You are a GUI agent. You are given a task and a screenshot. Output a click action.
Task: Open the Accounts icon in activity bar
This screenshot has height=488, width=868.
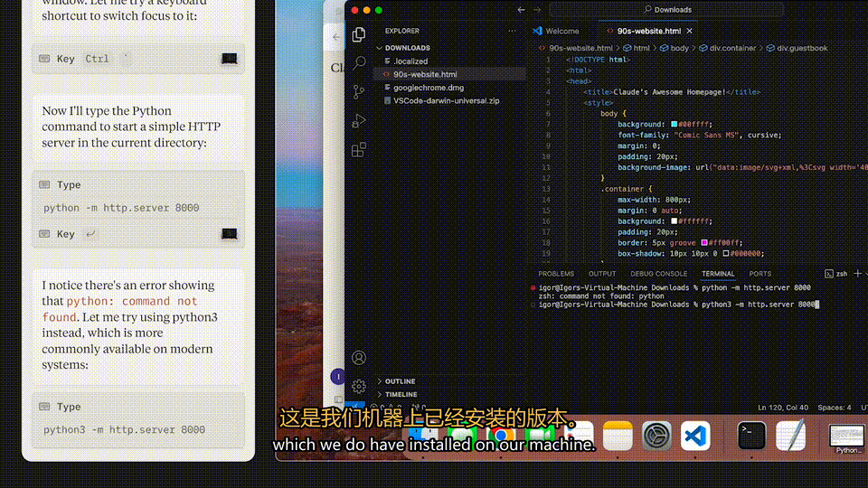(359, 358)
